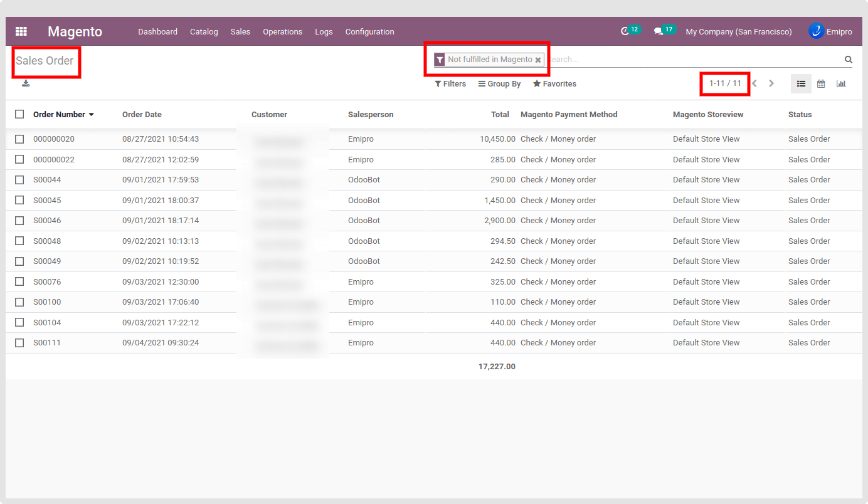
Task: Sort by Magento Storeview header
Action: pos(708,115)
